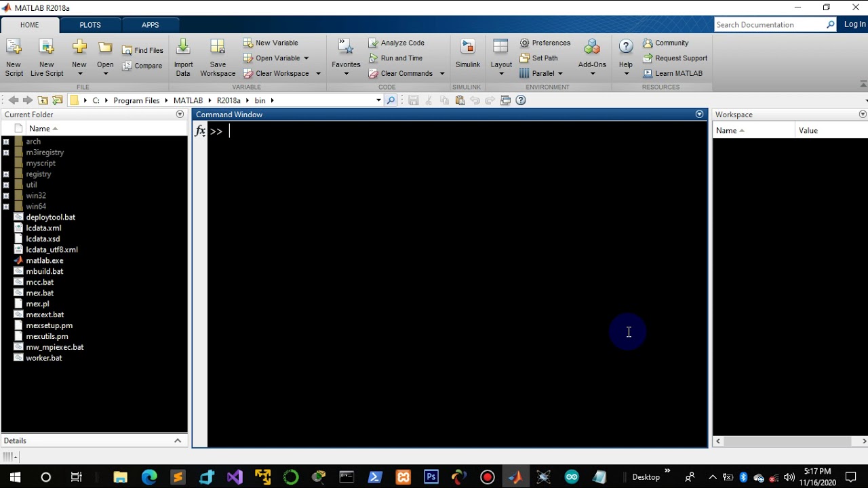This screenshot has height=488, width=868.
Task: Open Windows Start menu
Action: [15, 477]
